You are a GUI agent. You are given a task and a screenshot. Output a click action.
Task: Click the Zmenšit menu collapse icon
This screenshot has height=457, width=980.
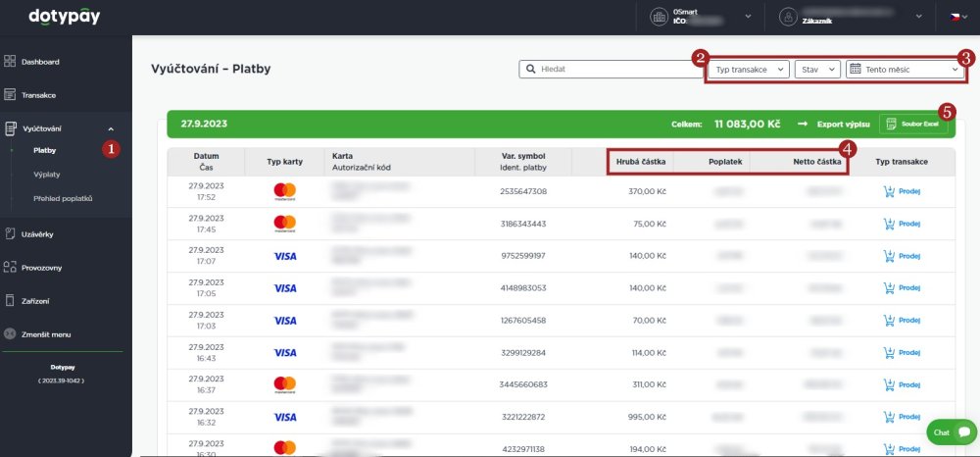10,333
